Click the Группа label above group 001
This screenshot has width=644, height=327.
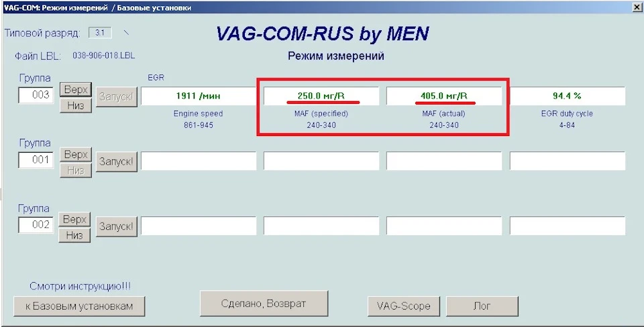click(x=35, y=143)
